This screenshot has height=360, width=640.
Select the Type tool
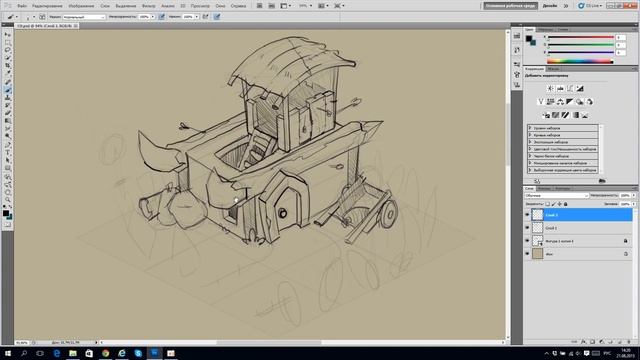pos(8,153)
